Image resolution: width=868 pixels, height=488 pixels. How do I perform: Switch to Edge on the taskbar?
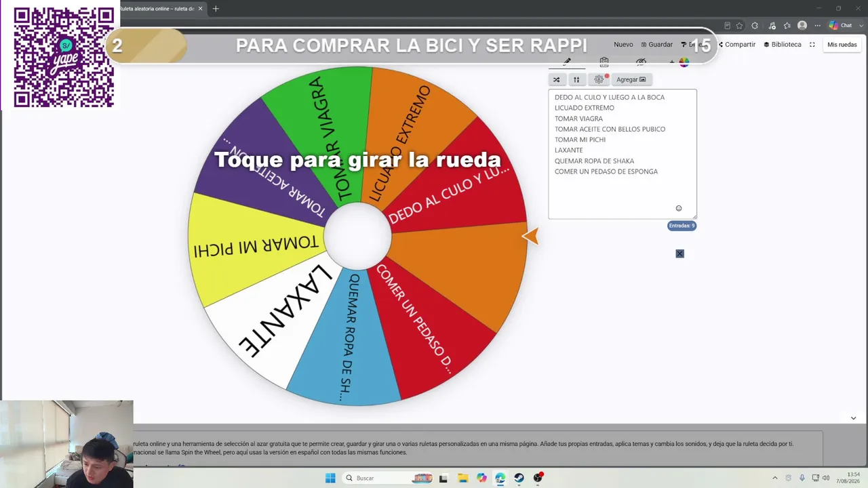[x=500, y=478]
